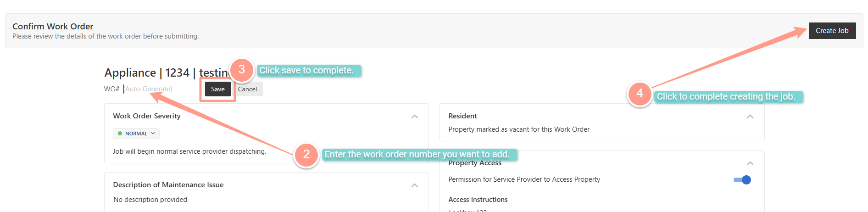The image size is (868, 212).
Task: Click the Resident section header label
Action: (462, 116)
